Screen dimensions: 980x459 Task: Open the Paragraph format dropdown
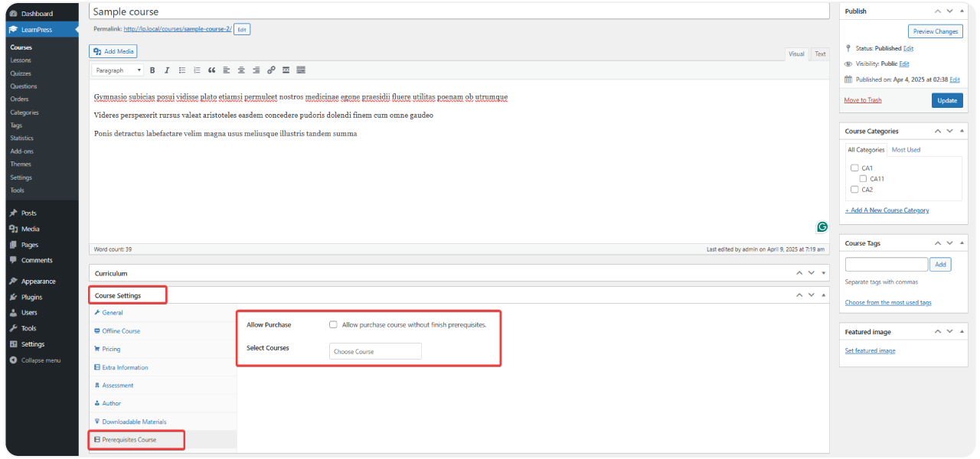point(118,70)
